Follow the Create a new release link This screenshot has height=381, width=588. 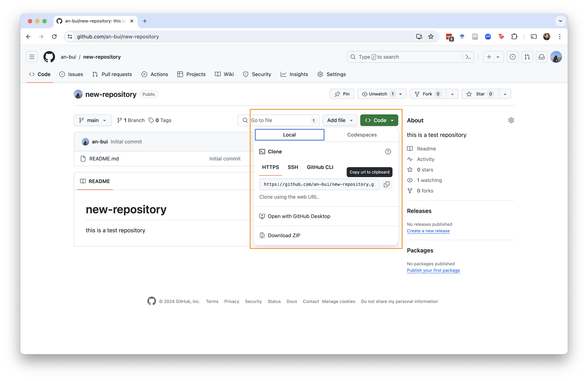(x=428, y=231)
